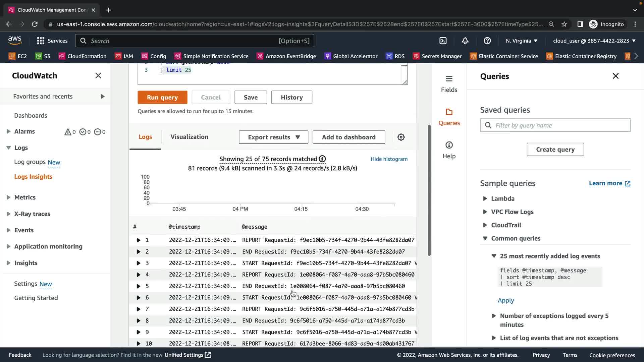Open the S3 bookmark shortcut
644x362 pixels.
pos(43,56)
